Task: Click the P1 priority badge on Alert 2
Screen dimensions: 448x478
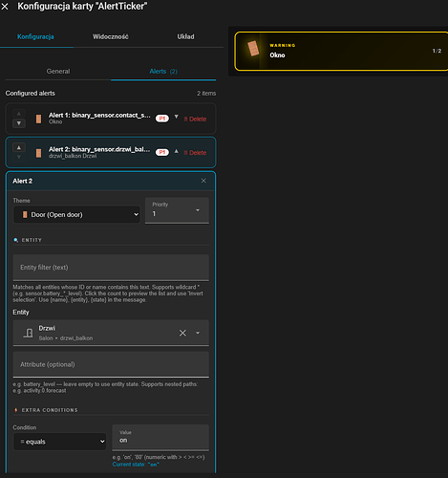Action: pyautogui.click(x=162, y=152)
